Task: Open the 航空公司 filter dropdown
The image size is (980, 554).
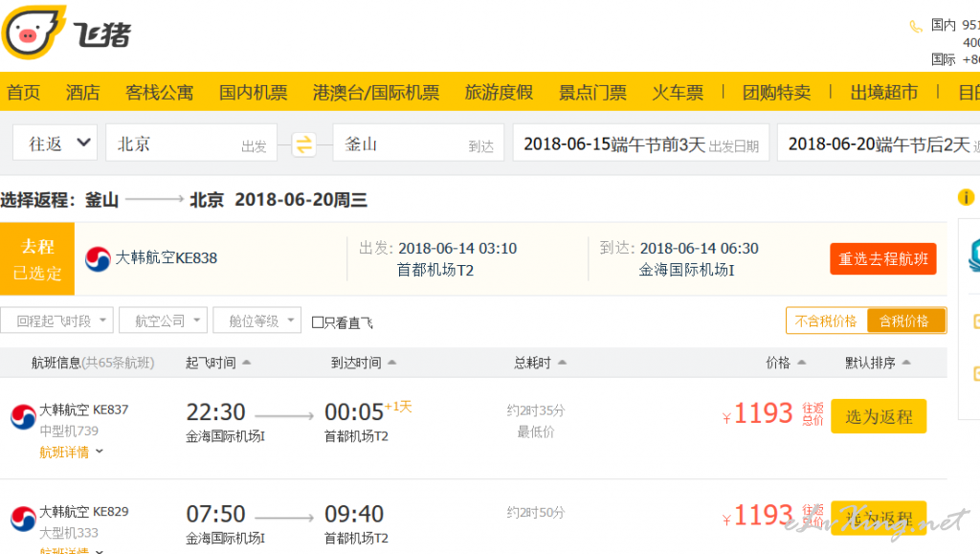Action: [x=163, y=321]
